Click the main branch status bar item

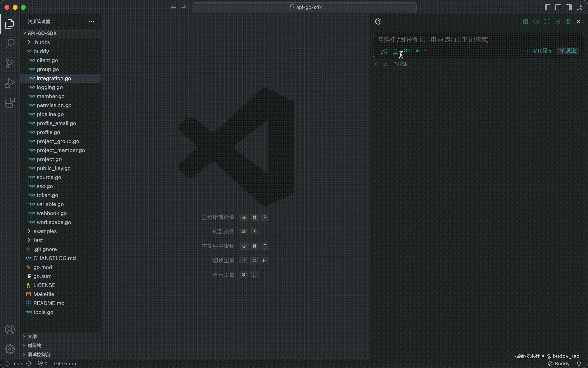tap(14, 363)
